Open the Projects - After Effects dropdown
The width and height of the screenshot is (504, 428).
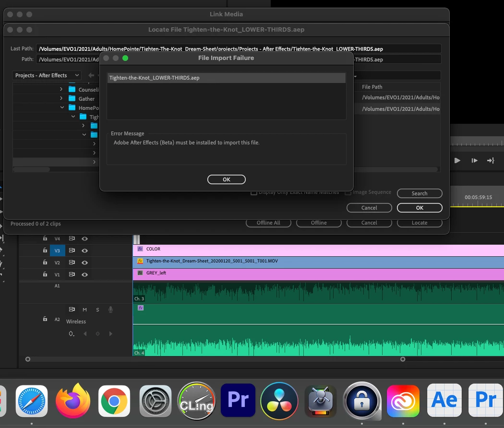pos(47,75)
